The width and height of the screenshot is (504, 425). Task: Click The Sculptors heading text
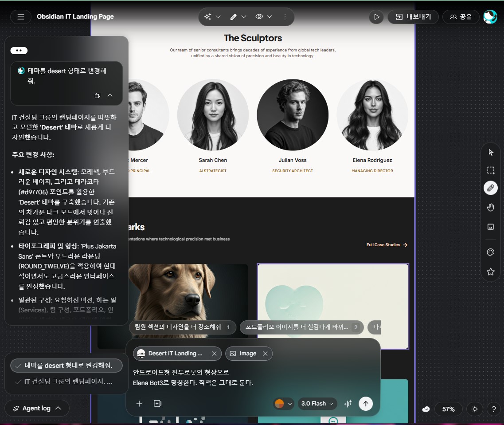(x=253, y=38)
